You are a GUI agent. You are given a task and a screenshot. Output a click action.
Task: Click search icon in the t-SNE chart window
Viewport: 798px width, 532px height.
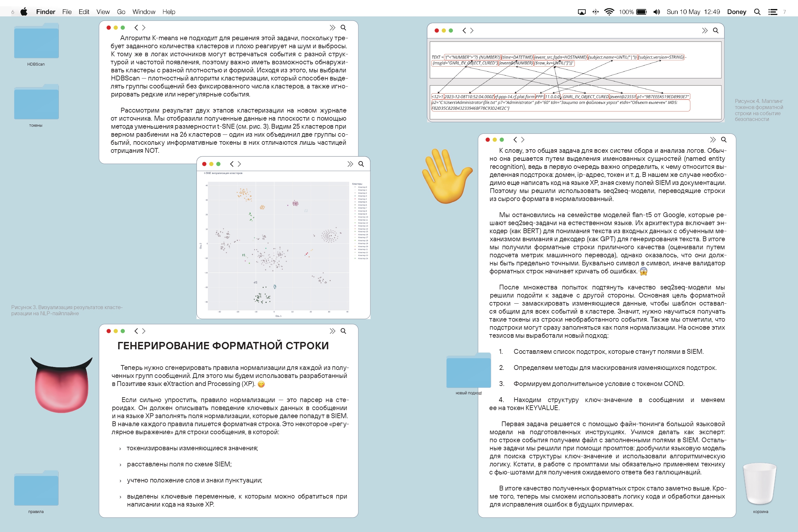[361, 164]
